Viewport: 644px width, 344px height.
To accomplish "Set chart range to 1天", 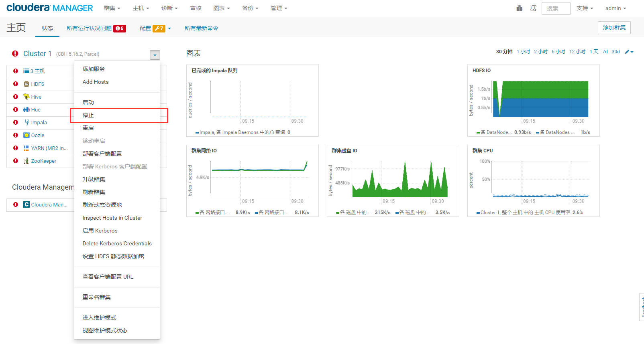I will [594, 52].
